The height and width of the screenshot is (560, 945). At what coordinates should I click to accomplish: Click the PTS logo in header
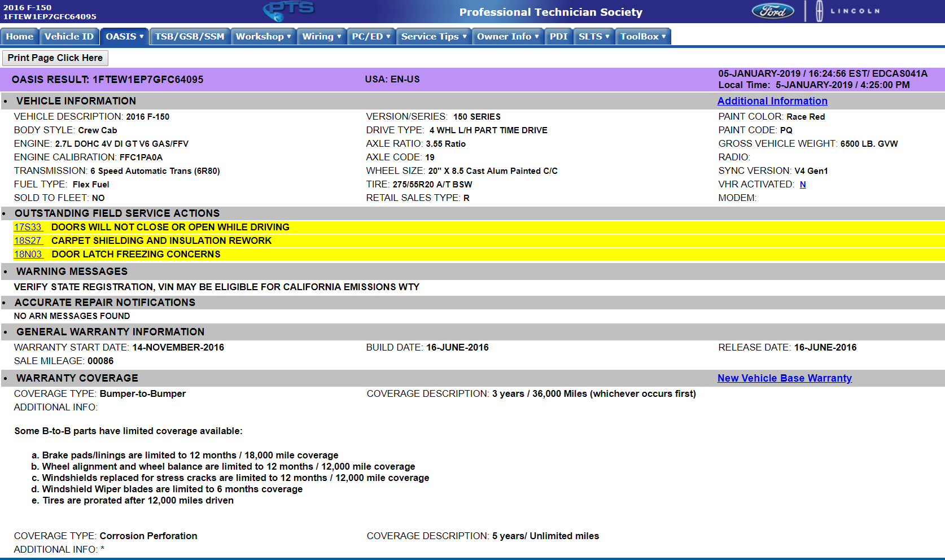coord(288,10)
